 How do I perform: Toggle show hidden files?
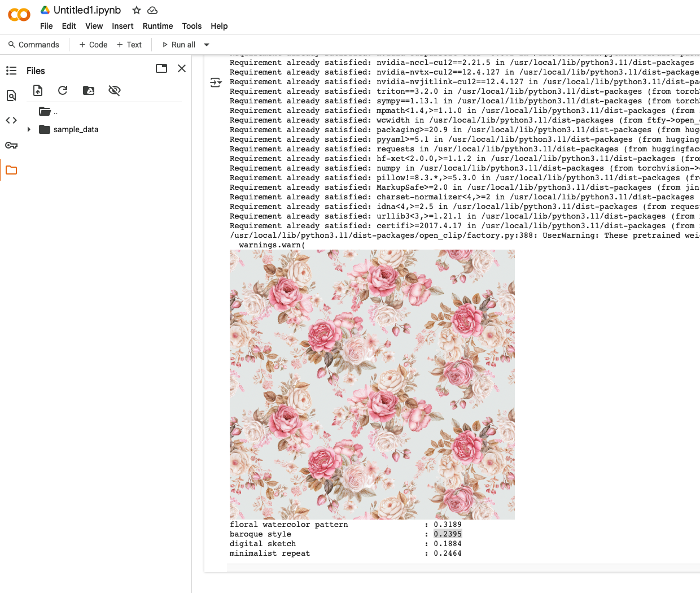click(115, 90)
